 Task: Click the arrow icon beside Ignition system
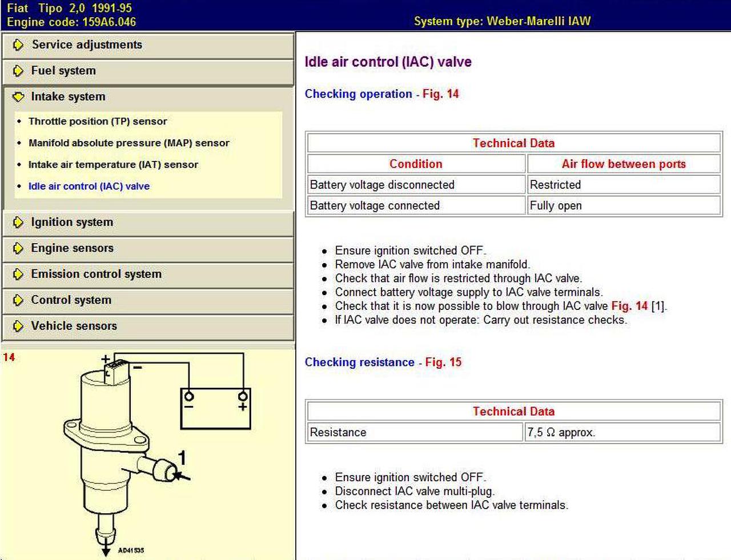(x=18, y=222)
